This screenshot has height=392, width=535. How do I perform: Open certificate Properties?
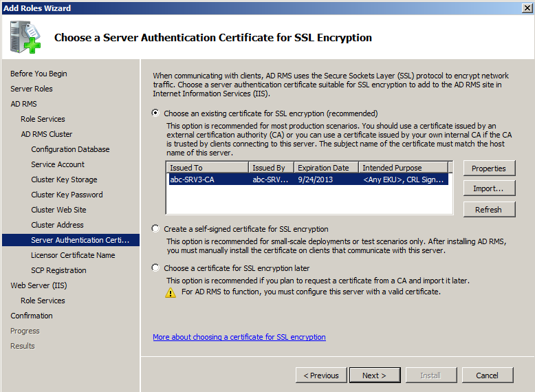[489, 168]
